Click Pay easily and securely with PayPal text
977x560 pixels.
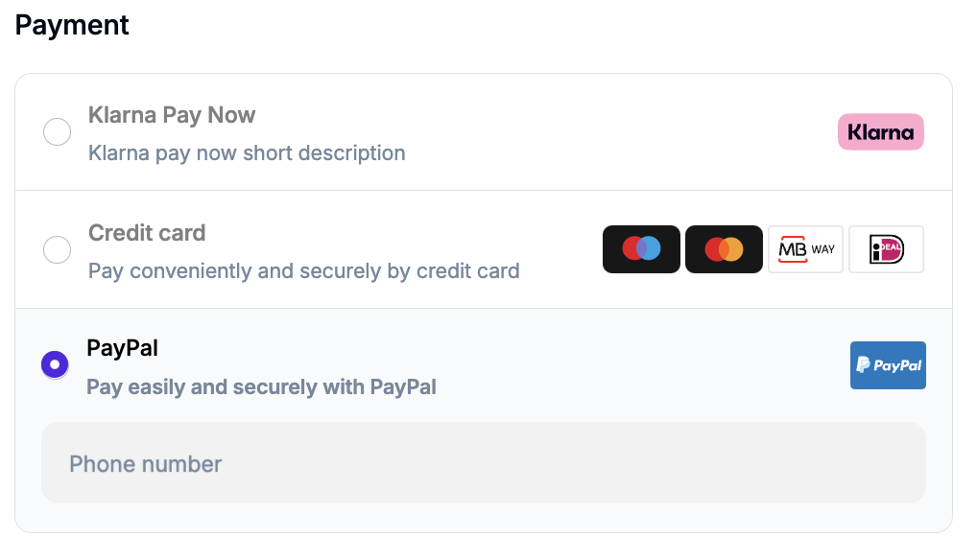tap(261, 387)
